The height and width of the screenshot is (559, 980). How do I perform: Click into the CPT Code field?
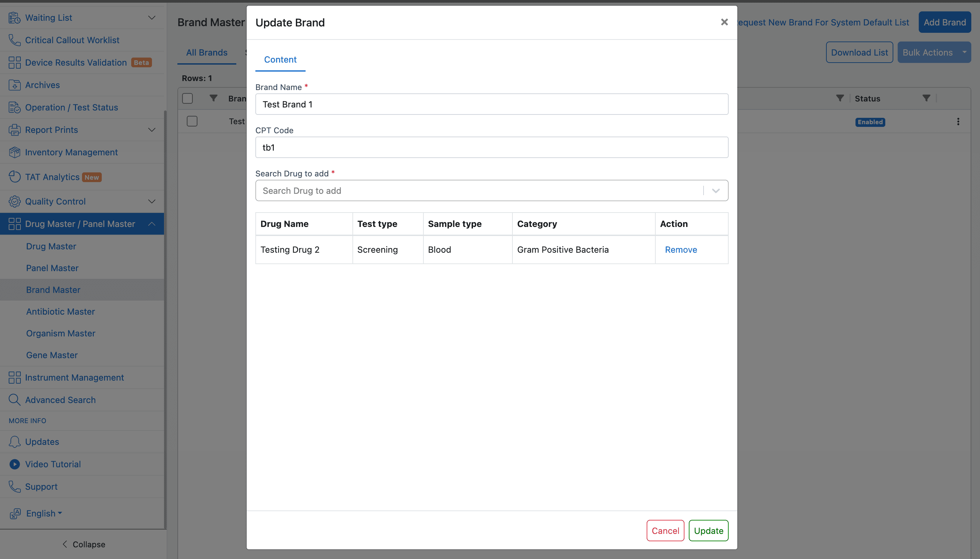tap(492, 147)
